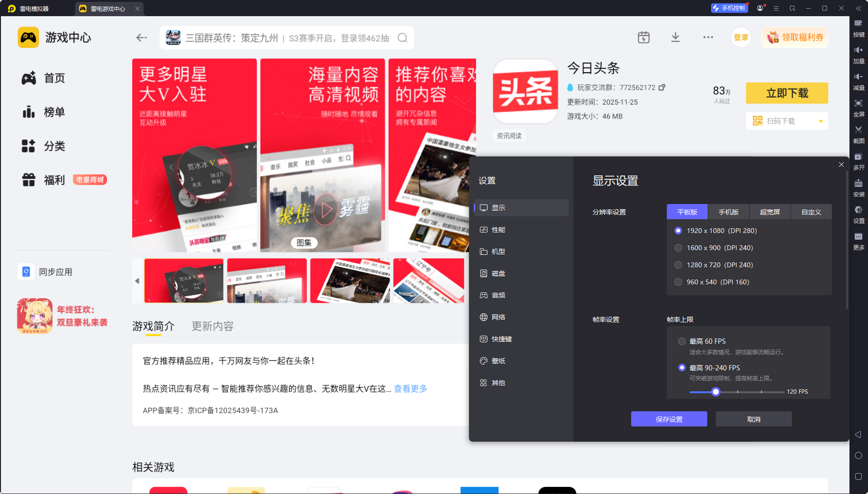This screenshot has width=868, height=494.
Task: Switch to the 手机版 resolution tab
Action: click(x=728, y=212)
